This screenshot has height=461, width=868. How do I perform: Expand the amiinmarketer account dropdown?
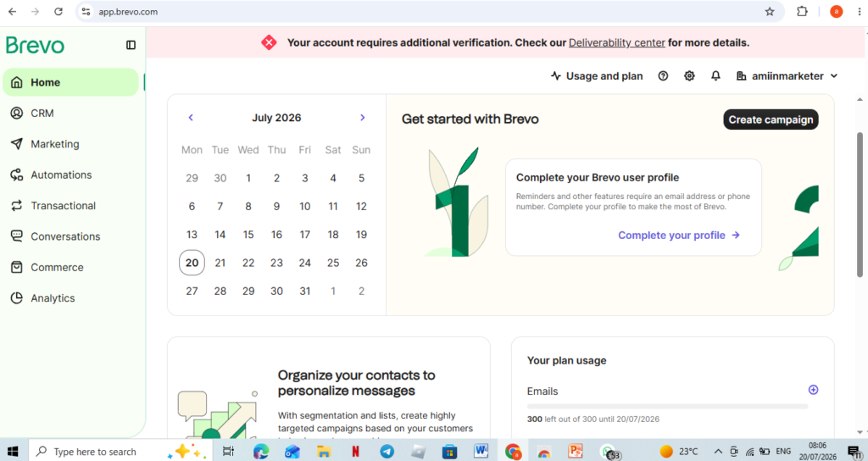point(787,75)
